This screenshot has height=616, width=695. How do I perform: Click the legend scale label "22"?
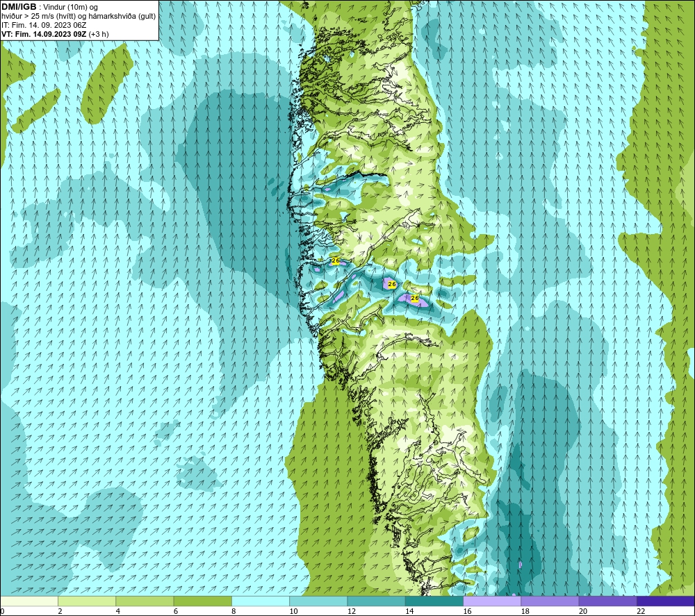641,612
